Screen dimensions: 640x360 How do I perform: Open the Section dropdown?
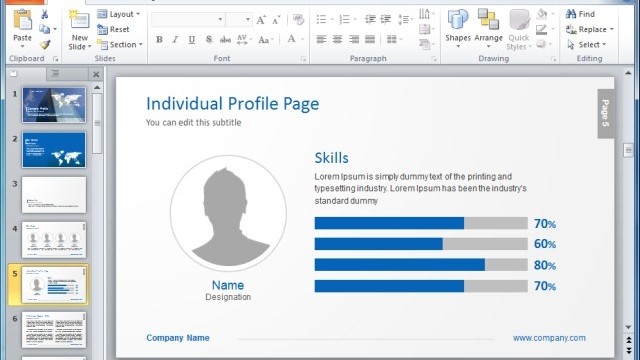[120, 44]
